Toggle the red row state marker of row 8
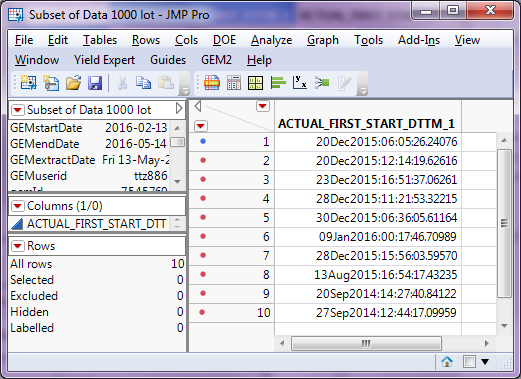The image size is (521, 379). 203,274
